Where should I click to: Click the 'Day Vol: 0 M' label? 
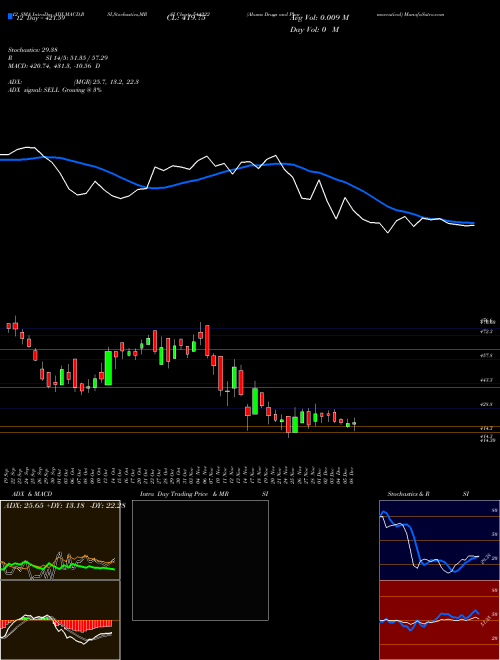coord(314,30)
